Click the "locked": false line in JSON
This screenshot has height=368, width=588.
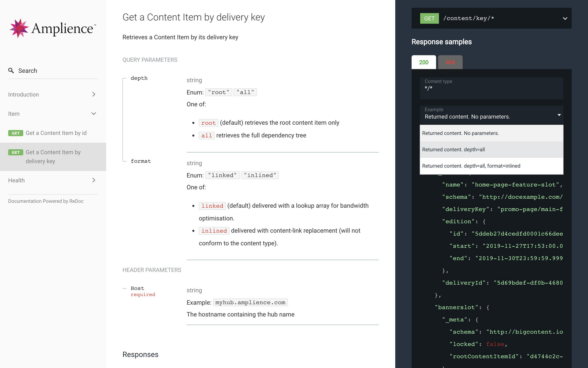coord(478,344)
